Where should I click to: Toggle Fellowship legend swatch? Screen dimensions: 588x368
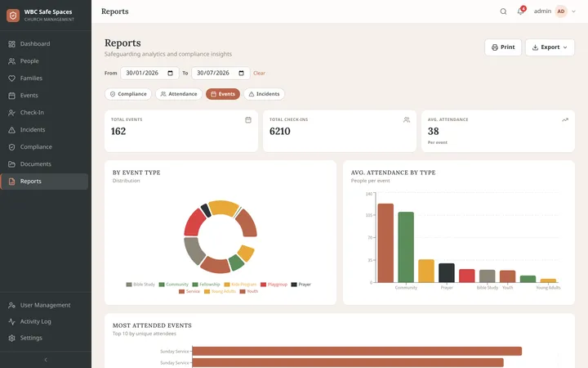195,285
